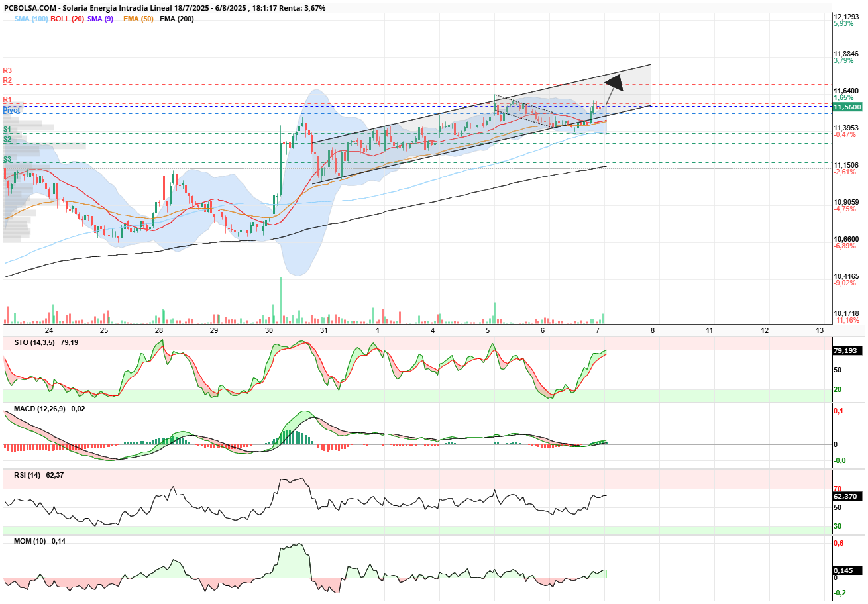Click the current price tag 11,5600
The image size is (868, 604).
(847, 107)
